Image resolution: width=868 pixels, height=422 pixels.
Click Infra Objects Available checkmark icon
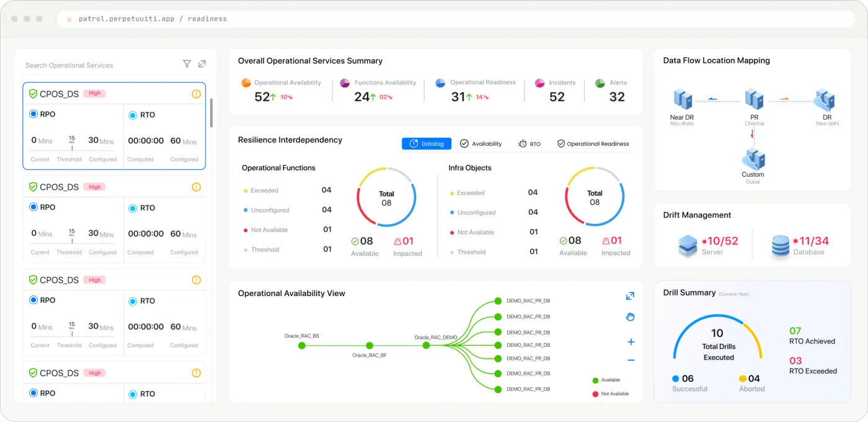564,241
